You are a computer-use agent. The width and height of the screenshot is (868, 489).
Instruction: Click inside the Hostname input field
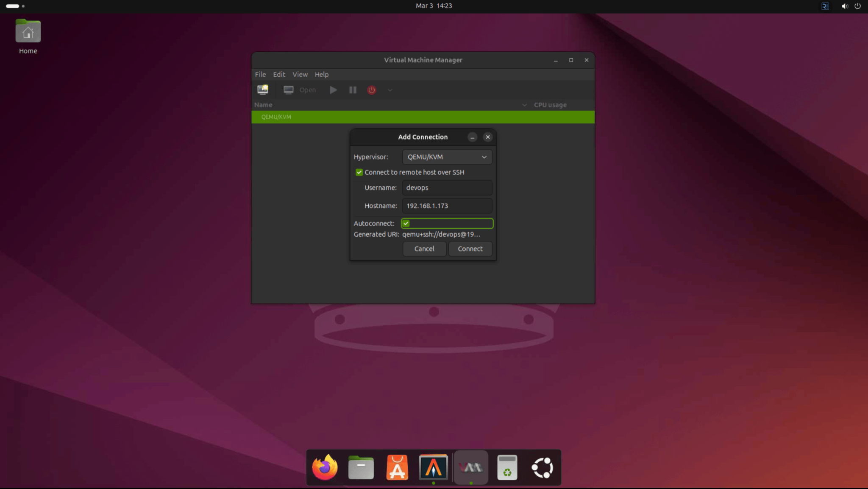point(447,206)
